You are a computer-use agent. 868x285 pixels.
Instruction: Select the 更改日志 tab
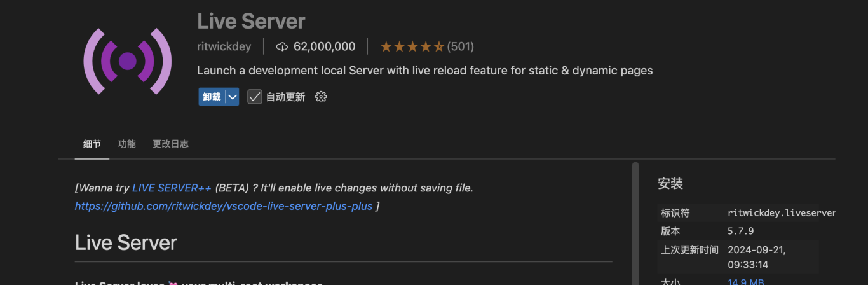[170, 144]
